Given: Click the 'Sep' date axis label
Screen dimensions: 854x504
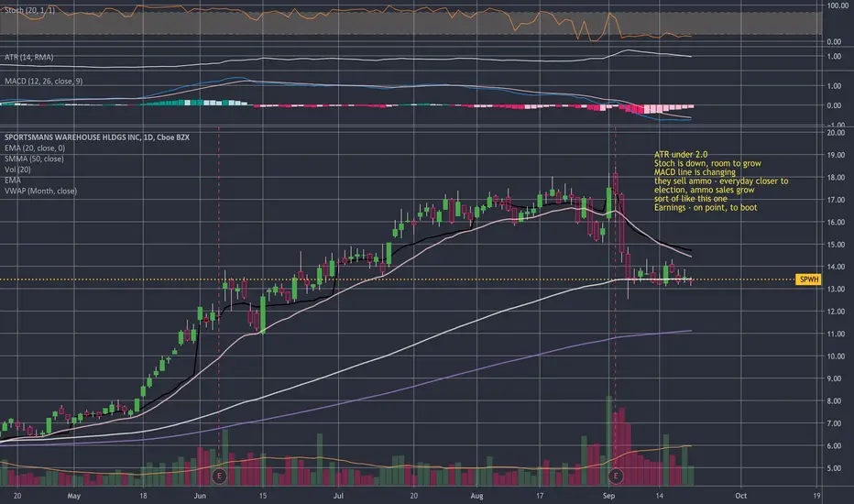Looking at the screenshot, I should pos(609,496).
